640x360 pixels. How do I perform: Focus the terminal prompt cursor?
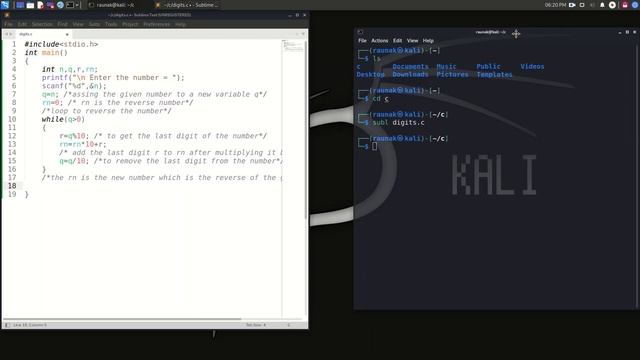pyautogui.click(x=374, y=147)
